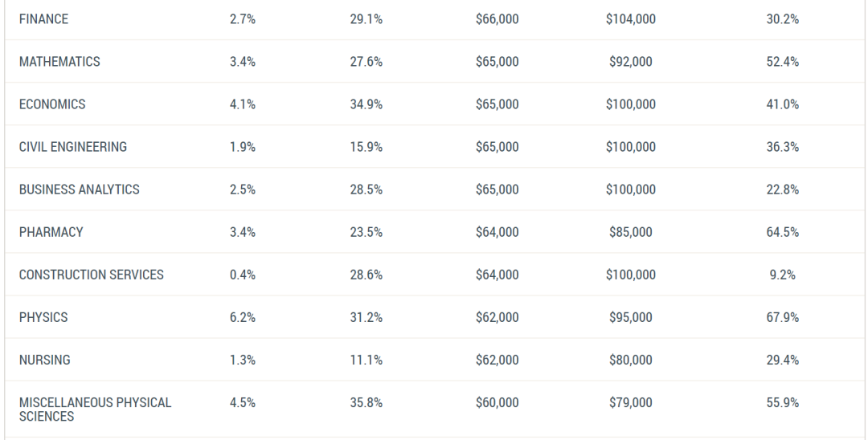The width and height of the screenshot is (868, 440).
Task: Select the NURSING row label
Action: (x=45, y=360)
